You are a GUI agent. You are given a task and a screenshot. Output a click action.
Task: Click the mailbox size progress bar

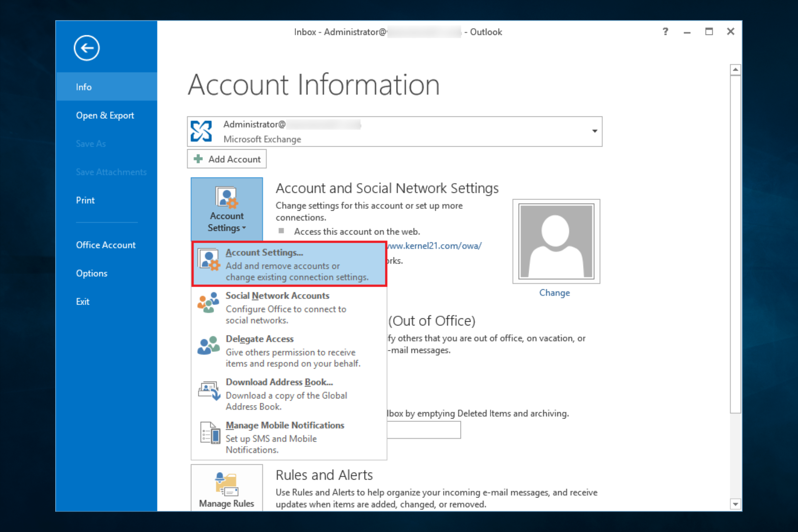[424, 430]
